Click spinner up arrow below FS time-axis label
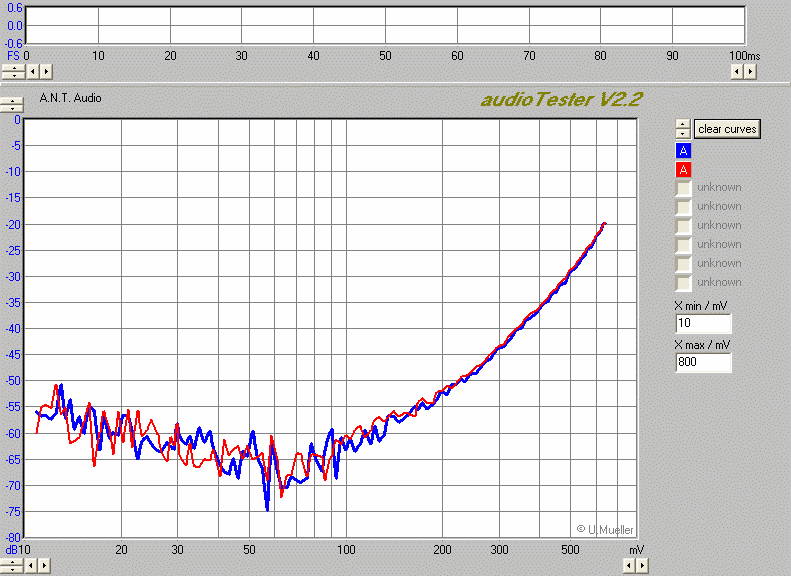 pos(14,68)
